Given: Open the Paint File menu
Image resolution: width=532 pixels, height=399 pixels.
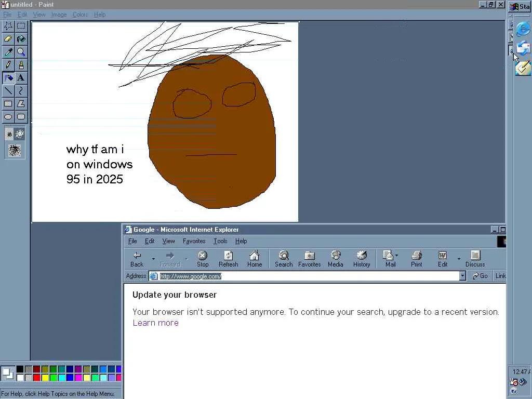Looking at the screenshot, I should click(x=7, y=15).
